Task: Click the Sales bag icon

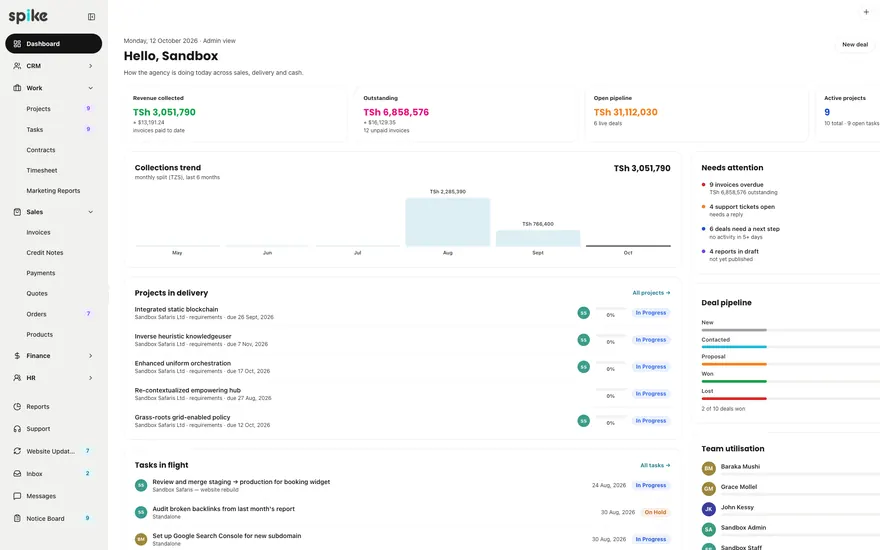Action: pos(17,212)
